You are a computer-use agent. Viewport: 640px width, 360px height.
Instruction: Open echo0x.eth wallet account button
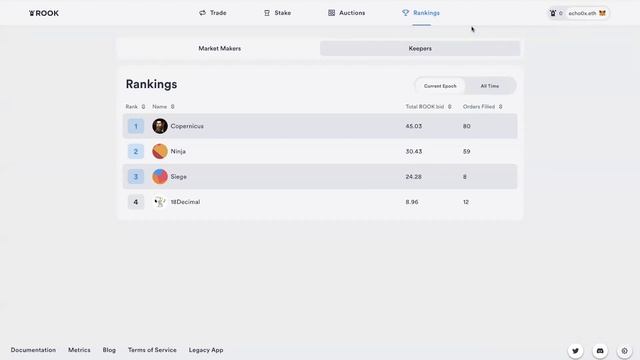(587, 13)
